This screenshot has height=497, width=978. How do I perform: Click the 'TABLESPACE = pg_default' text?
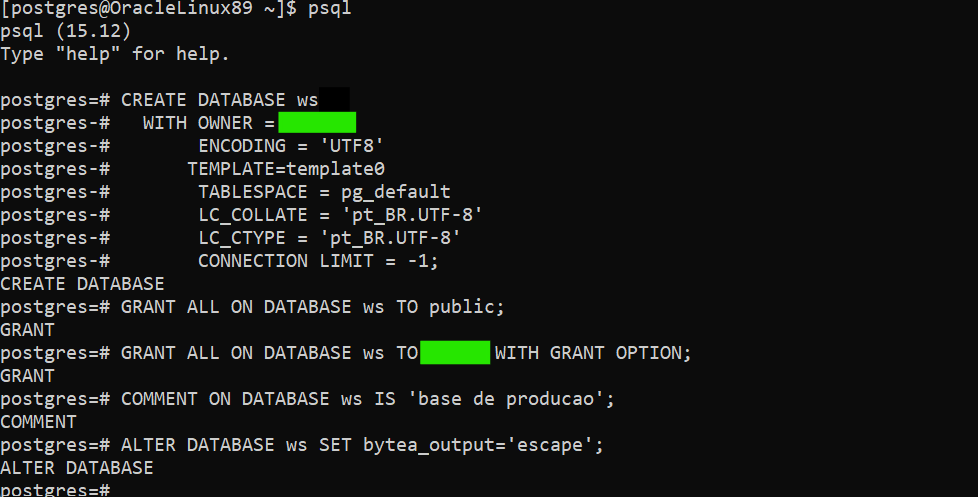click(324, 192)
